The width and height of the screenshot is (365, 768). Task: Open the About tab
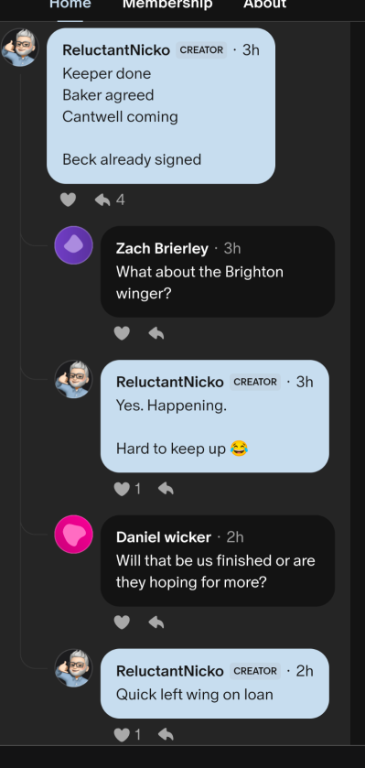point(265,4)
